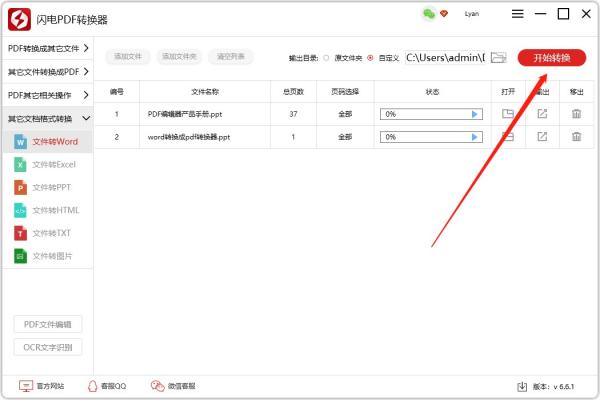This screenshot has height=400, width=600.
Task: Browse for output folder with folder icon
Action: point(499,57)
